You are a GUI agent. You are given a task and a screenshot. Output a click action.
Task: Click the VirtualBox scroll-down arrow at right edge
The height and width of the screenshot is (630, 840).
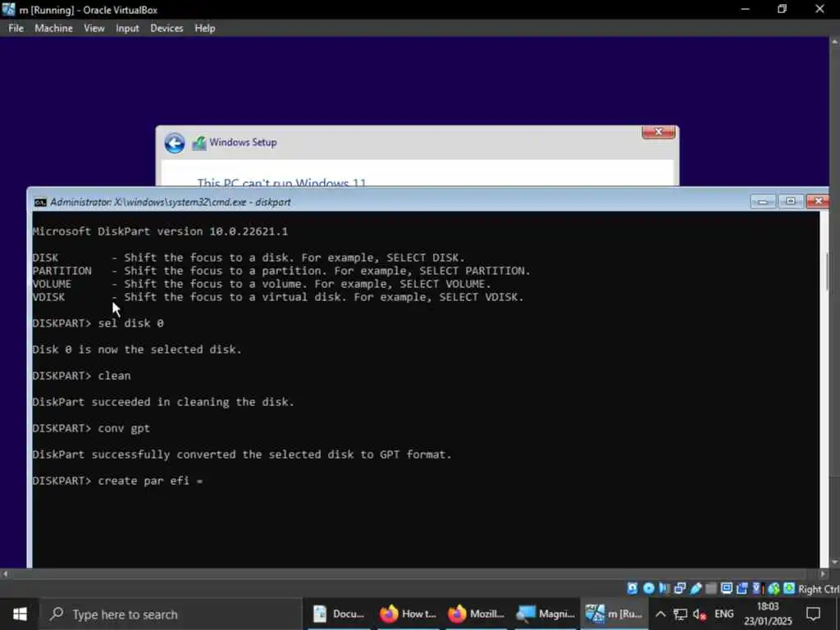pyautogui.click(x=834, y=563)
